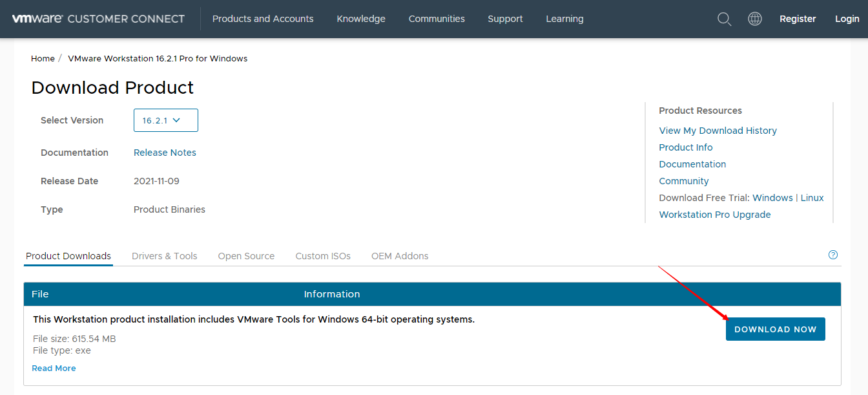
Task: Switch to the Custom ISOs tab
Action: click(x=323, y=256)
